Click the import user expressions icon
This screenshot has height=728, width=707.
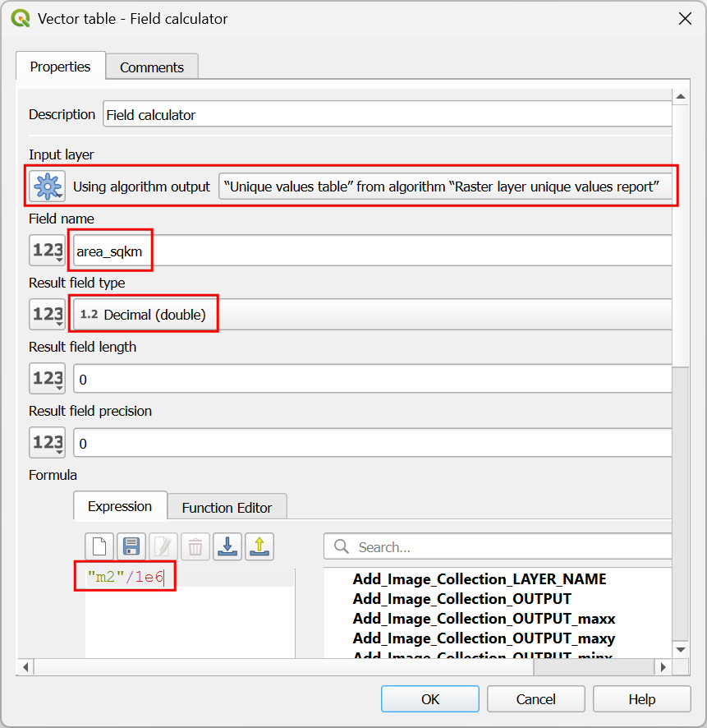coord(227,546)
